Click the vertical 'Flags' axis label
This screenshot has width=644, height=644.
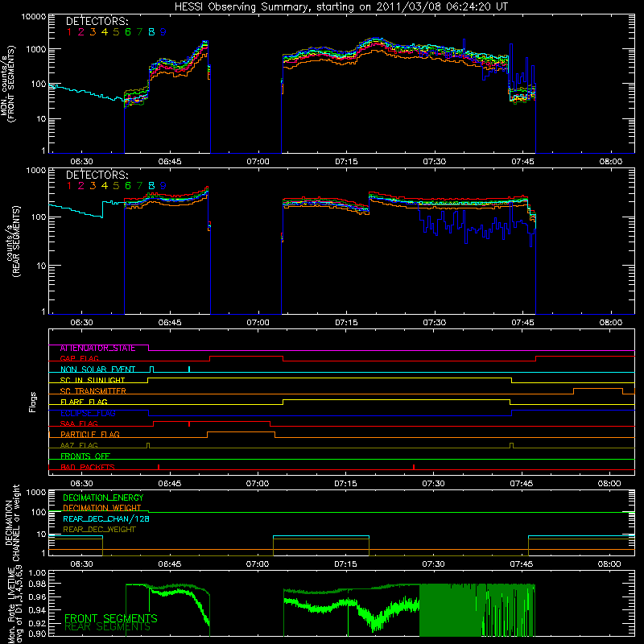(x=32, y=402)
